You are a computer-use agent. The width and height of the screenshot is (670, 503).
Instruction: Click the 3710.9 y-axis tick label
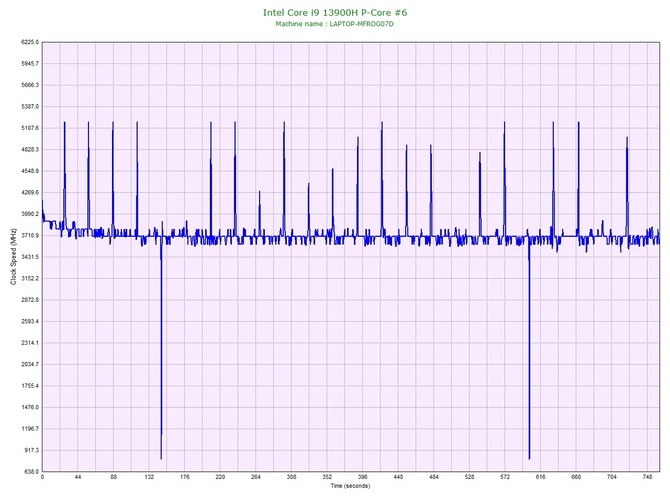[x=30, y=235]
